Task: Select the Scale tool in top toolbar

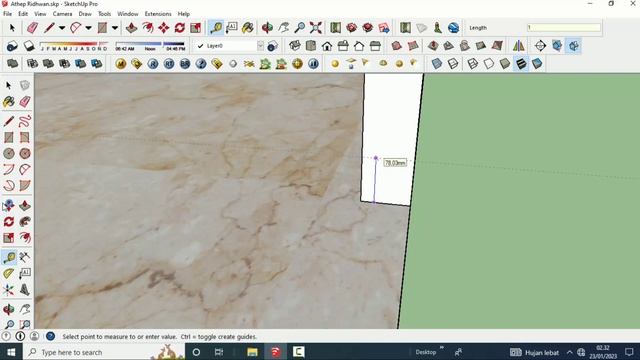Action: coord(196,28)
